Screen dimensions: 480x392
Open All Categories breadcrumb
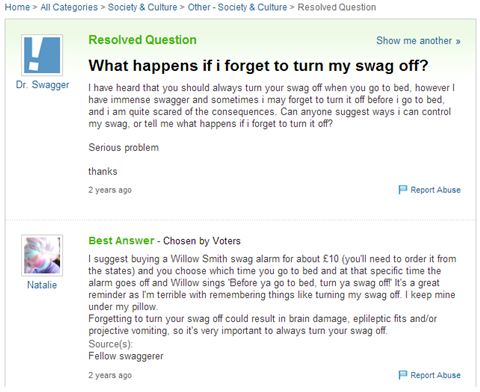[x=69, y=7]
